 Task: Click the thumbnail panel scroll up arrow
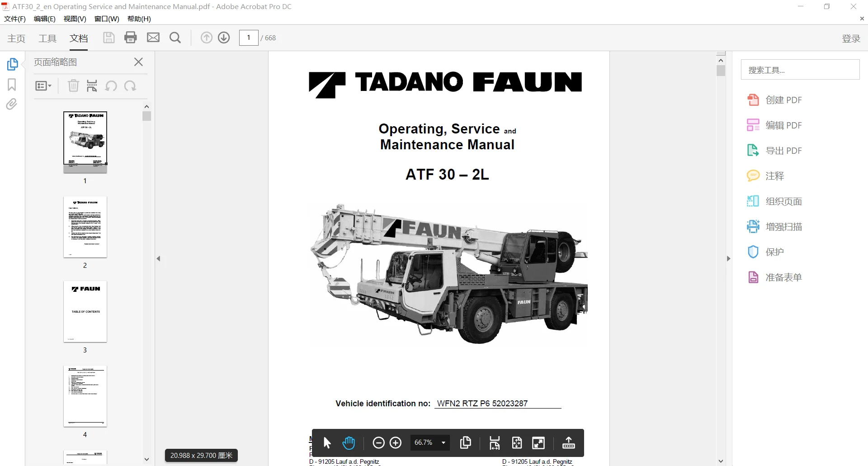pos(146,106)
